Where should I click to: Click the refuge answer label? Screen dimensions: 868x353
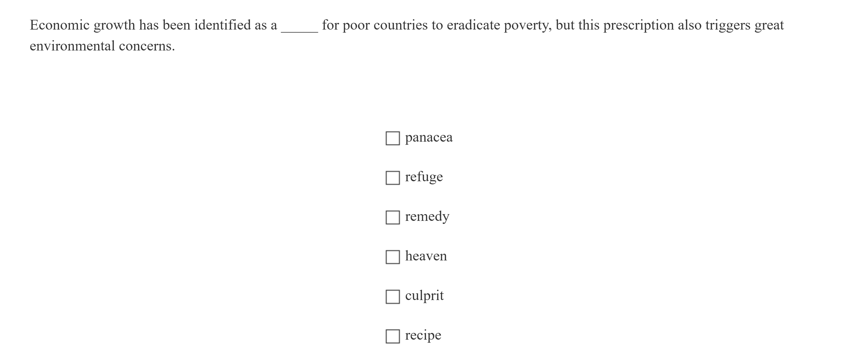pos(424,177)
